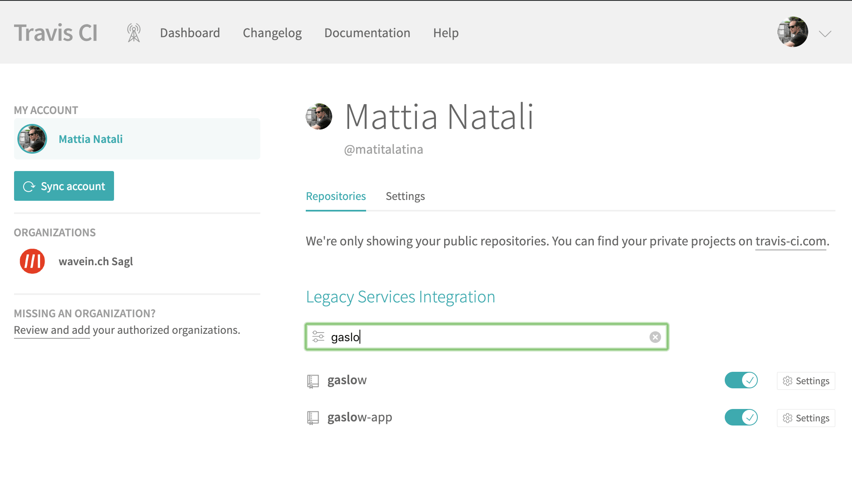852x504 pixels.
Task: Open the Review and add link
Action: click(52, 330)
